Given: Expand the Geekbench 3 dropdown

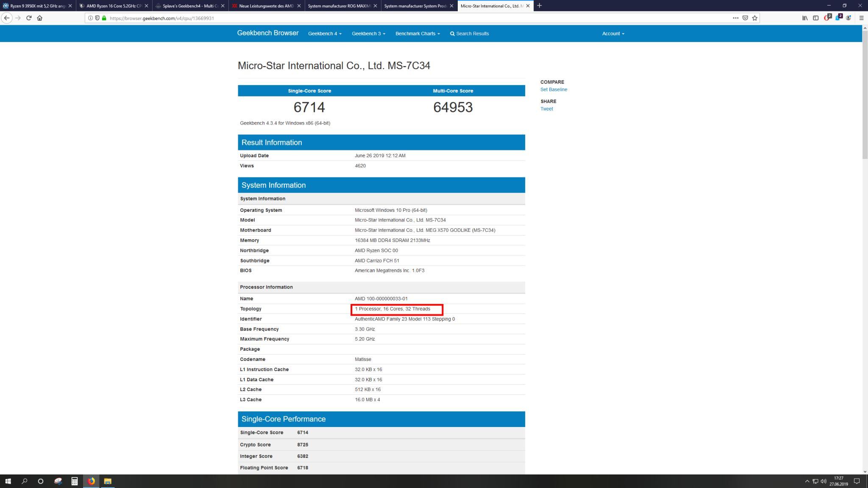Looking at the screenshot, I should click(368, 33).
